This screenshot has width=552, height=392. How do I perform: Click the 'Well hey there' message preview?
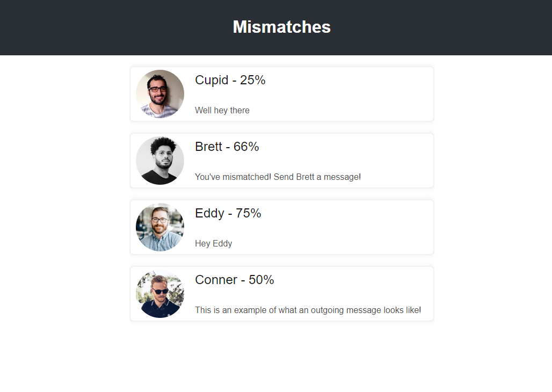point(222,111)
